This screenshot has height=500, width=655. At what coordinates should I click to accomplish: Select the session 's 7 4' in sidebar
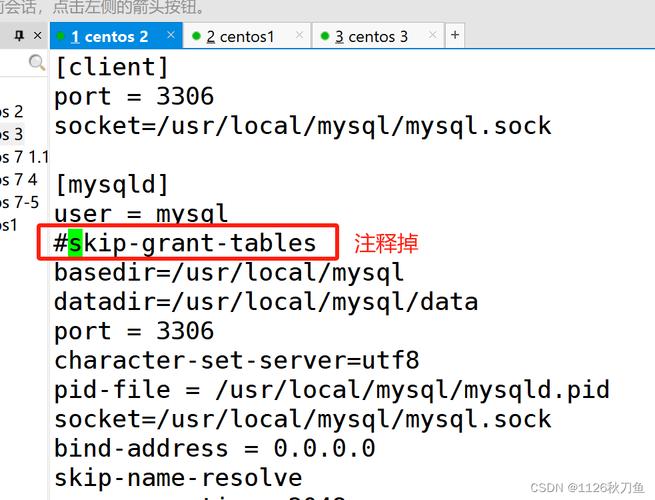click(19, 180)
